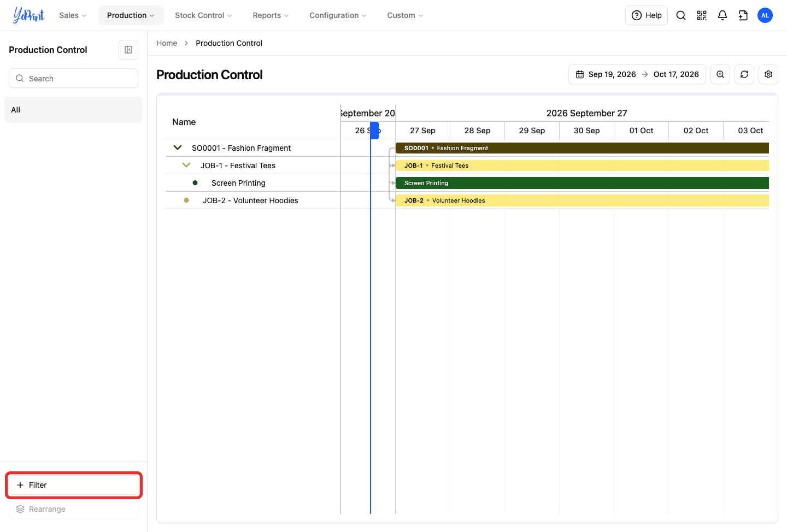This screenshot has width=787, height=532.
Task: Select SO00001 - Fashion Fragment row text
Action: (241, 148)
